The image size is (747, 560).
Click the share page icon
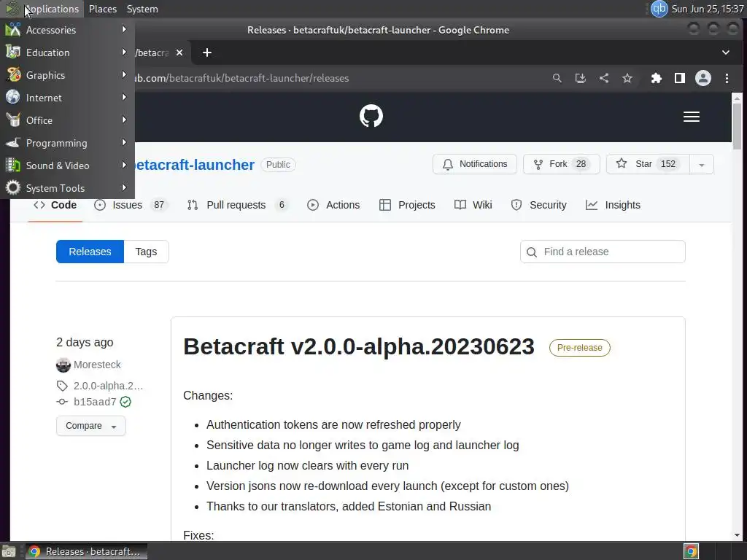tap(603, 78)
